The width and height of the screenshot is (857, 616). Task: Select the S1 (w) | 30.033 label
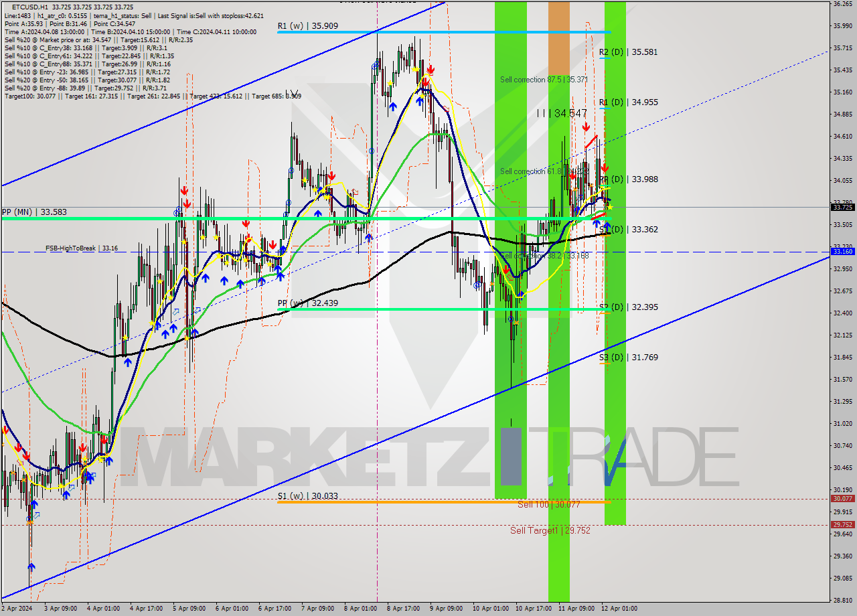click(308, 496)
